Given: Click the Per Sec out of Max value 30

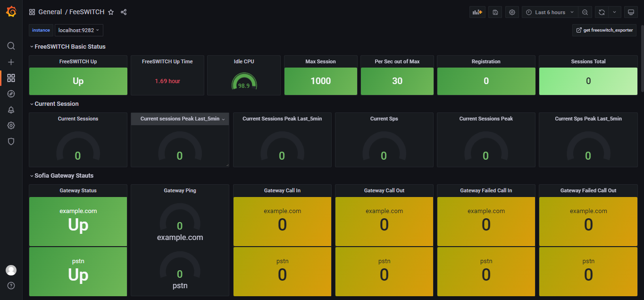Looking at the screenshot, I should click(x=397, y=81).
